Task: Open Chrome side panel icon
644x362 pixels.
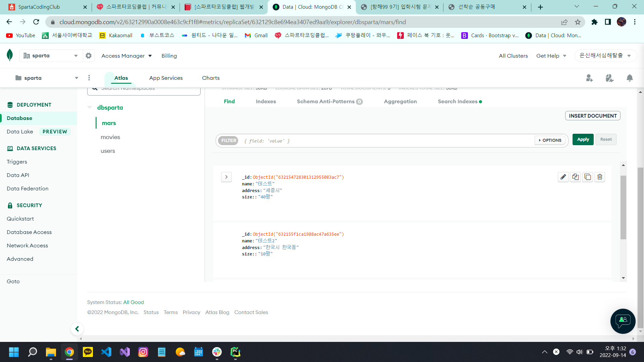Action: 608,22
